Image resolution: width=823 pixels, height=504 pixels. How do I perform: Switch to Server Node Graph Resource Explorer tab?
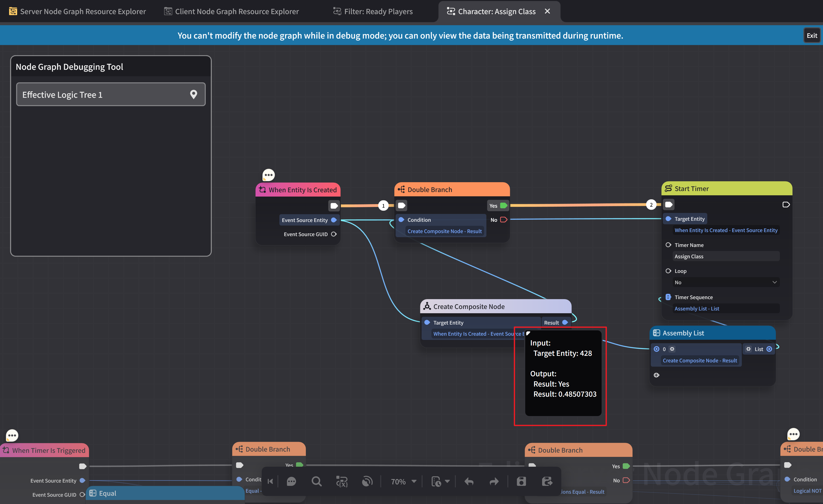pos(77,11)
